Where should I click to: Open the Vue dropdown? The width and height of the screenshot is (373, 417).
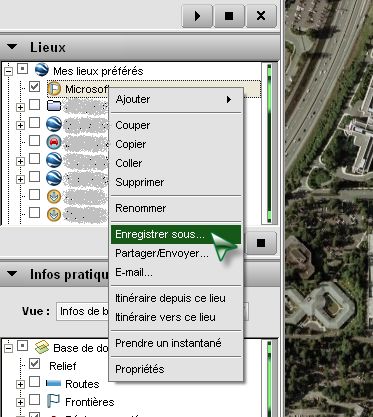tap(152, 311)
